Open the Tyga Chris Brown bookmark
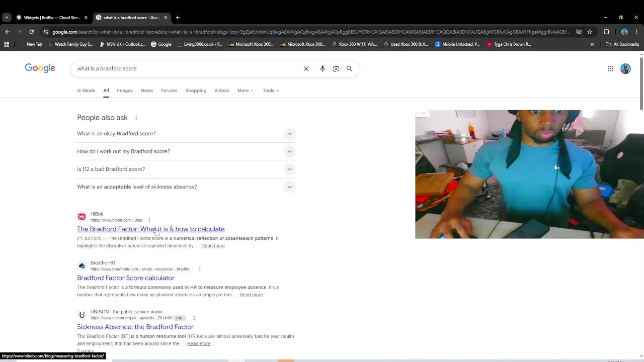 pyautogui.click(x=509, y=44)
